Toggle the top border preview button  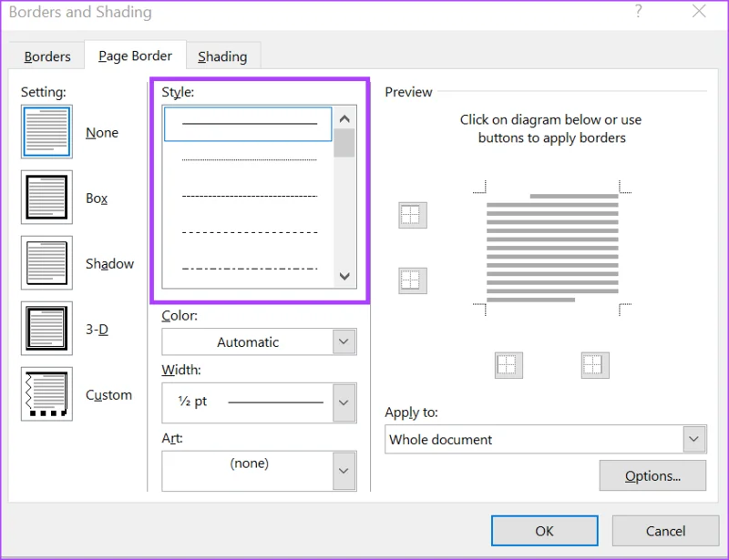(x=413, y=215)
